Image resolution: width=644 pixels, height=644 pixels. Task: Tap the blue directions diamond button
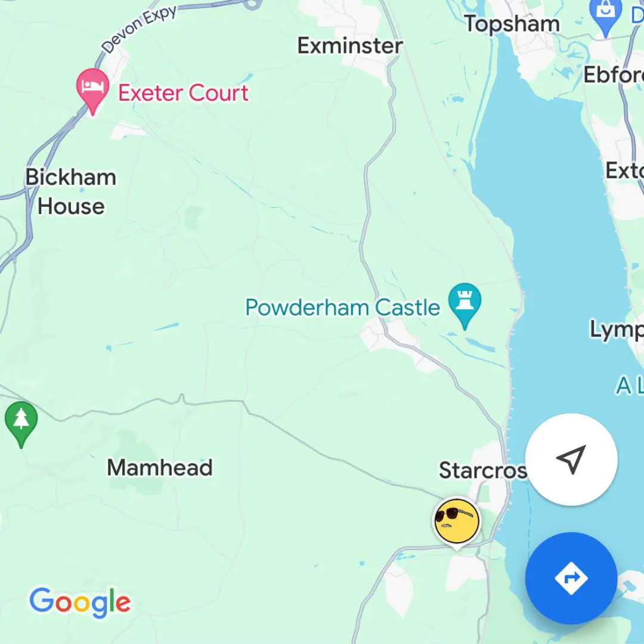[x=571, y=578]
